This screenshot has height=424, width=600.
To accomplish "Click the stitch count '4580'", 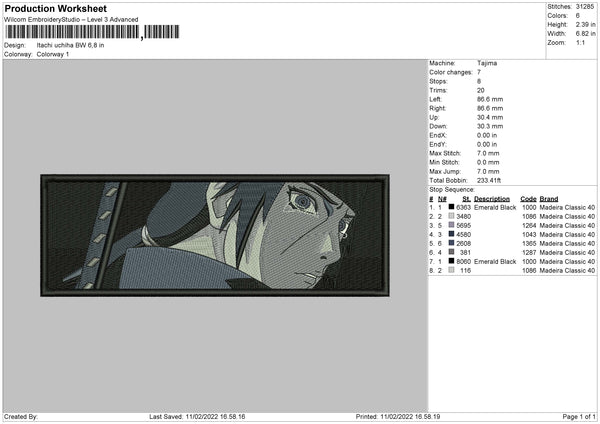I will 463,235.
